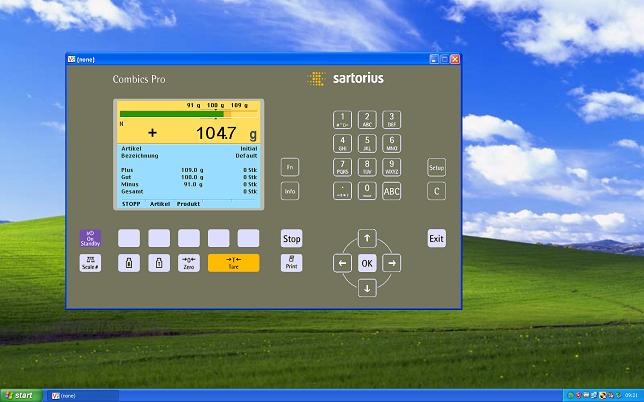Click the Default designation value

click(x=246, y=156)
